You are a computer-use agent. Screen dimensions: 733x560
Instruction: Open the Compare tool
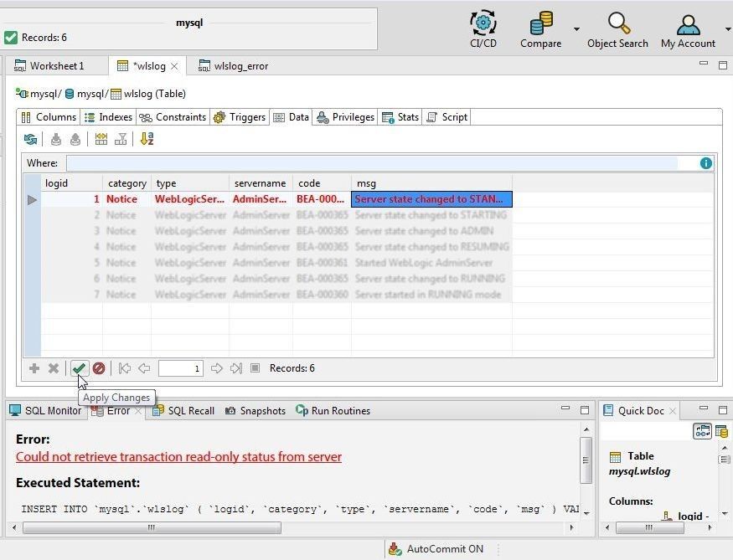coord(540,29)
